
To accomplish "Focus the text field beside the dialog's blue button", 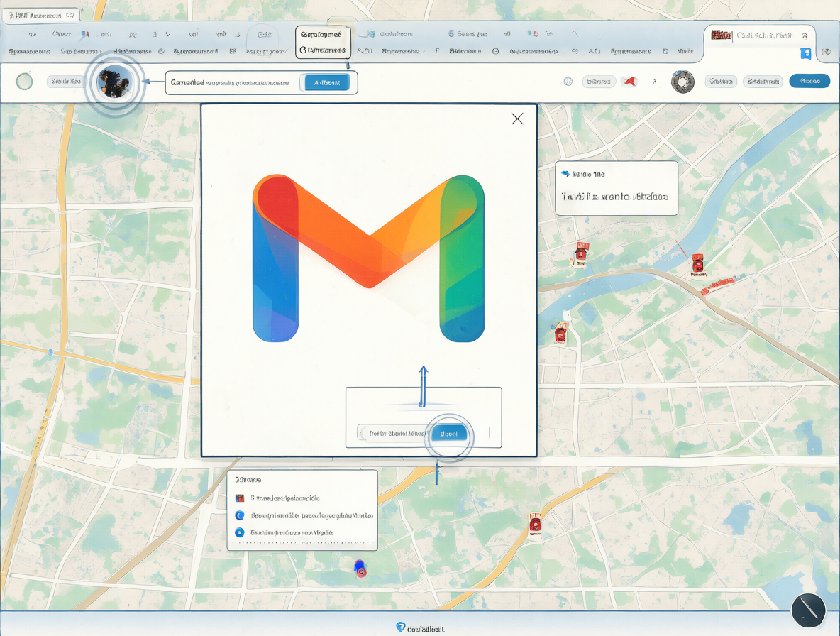I will coord(393,433).
